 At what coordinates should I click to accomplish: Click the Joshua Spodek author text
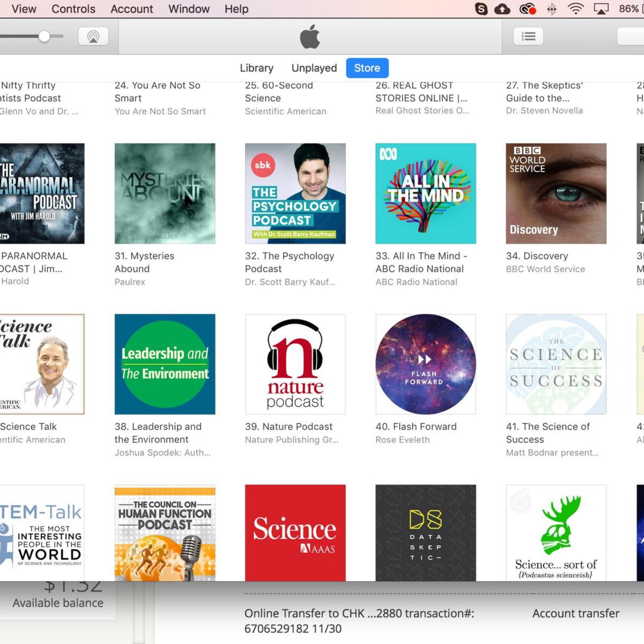163,453
